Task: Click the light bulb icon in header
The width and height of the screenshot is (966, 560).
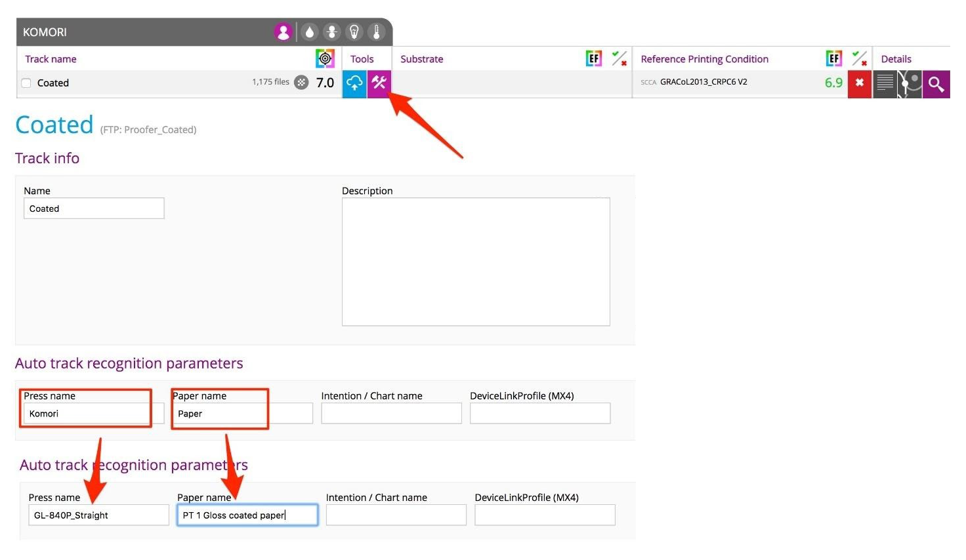Action: [x=354, y=32]
